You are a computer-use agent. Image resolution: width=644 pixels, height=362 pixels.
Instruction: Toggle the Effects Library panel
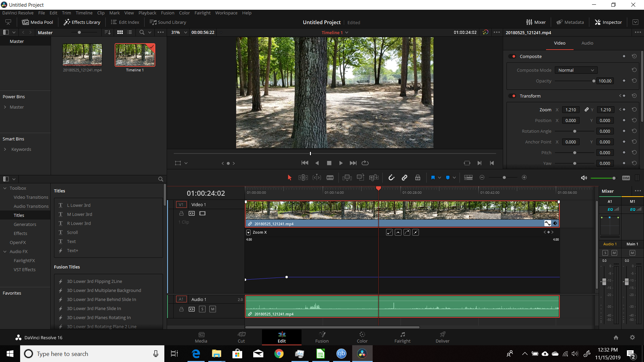coord(82,22)
